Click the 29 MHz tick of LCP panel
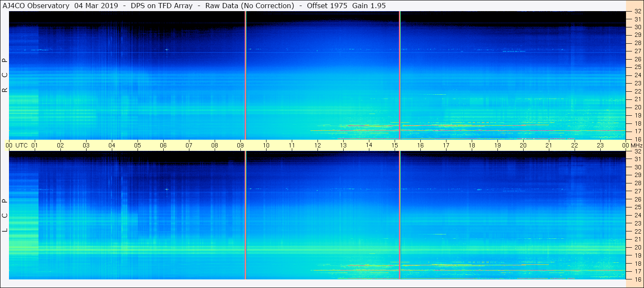 pyautogui.click(x=637, y=175)
